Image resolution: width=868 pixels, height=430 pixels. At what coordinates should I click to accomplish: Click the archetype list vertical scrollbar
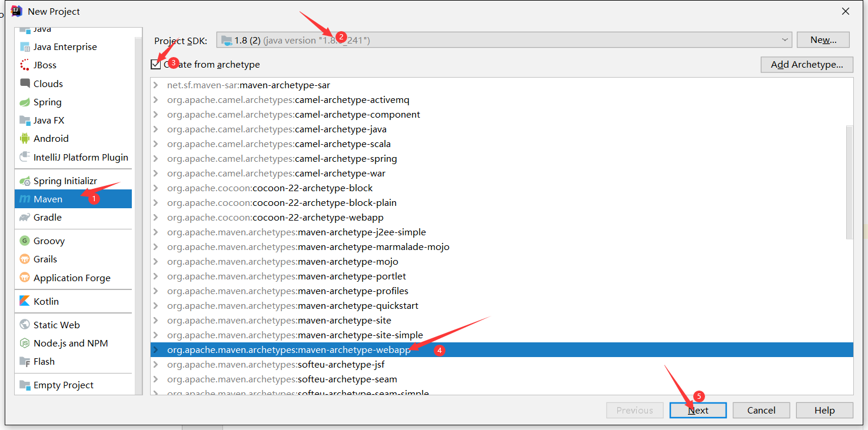849,182
